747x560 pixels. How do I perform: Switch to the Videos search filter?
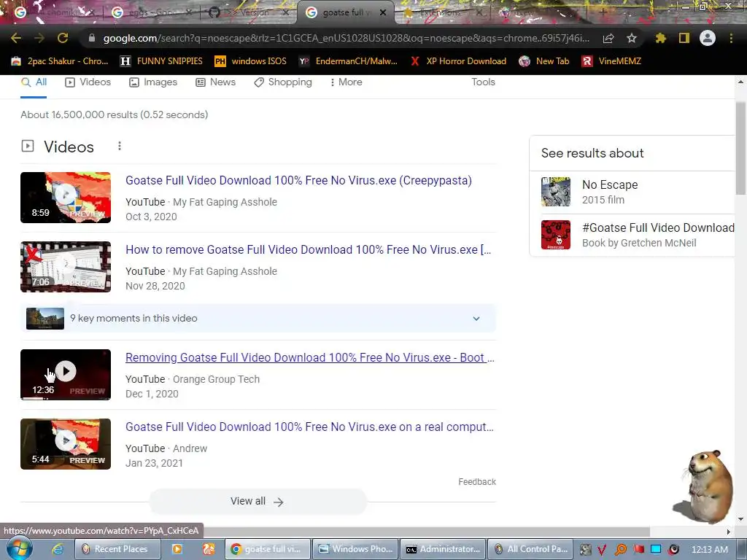(x=88, y=82)
